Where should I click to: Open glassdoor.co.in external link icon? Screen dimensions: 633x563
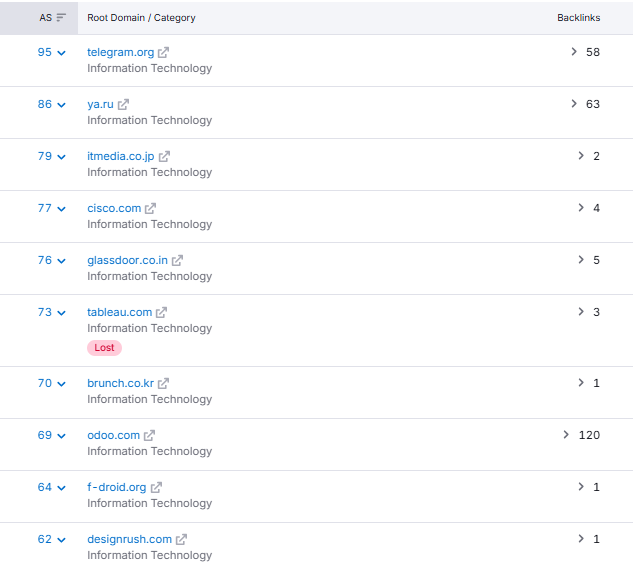click(177, 261)
